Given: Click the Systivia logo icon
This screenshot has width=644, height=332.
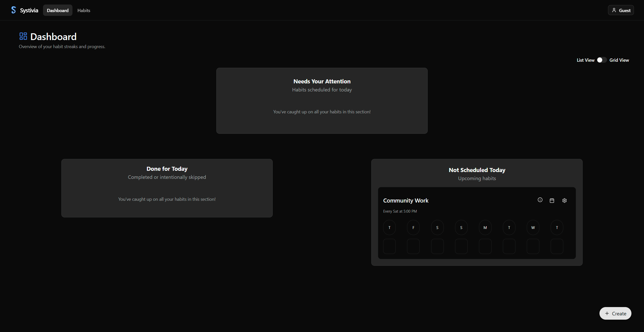Looking at the screenshot, I should point(13,10).
